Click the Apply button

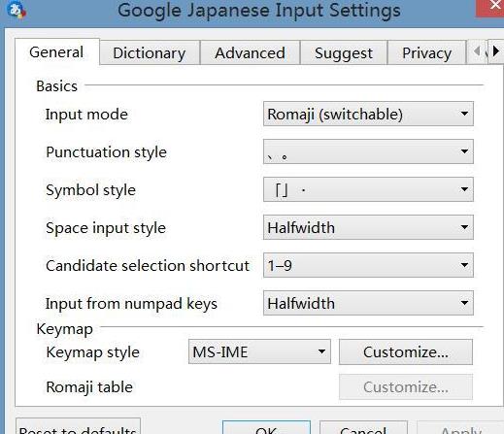(x=461, y=428)
